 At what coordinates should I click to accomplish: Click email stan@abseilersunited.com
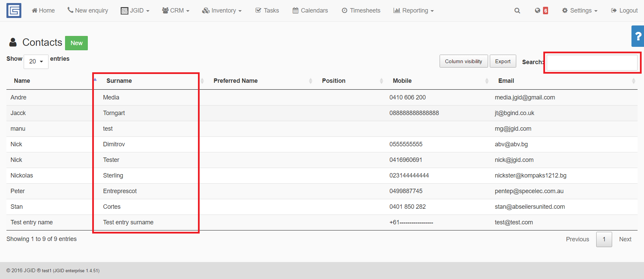[x=530, y=207]
